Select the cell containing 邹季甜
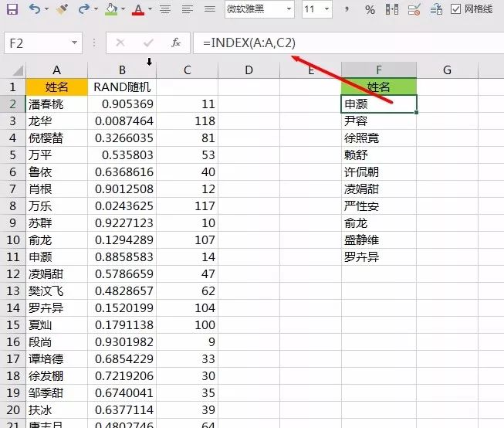 tap(56, 393)
